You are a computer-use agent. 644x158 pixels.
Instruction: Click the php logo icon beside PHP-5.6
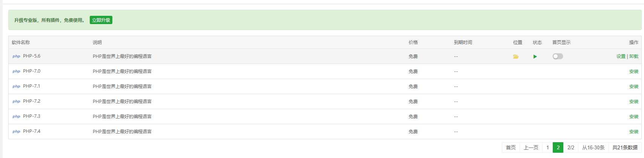[x=16, y=56]
